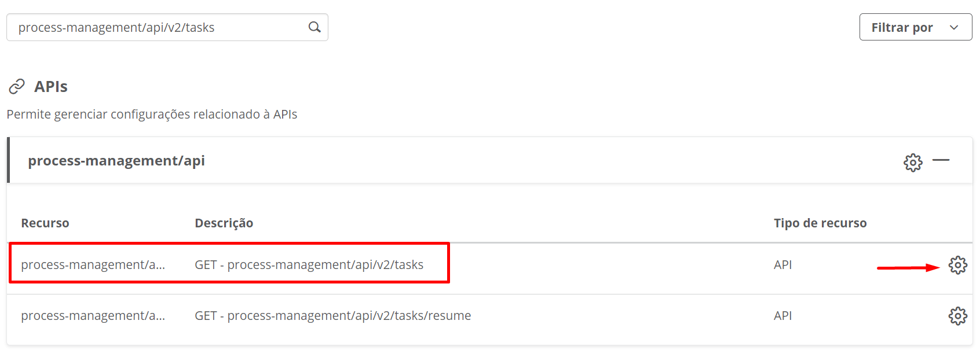980x361 pixels.
Task: Sort by the Recurso column header
Action: [x=45, y=223]
